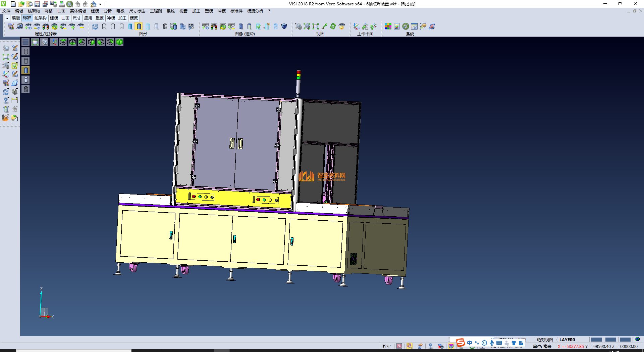Screen dimensions: 644x352
Task: Switch to the 线架构 ribbon tab
Action: [x=40, y=18]
